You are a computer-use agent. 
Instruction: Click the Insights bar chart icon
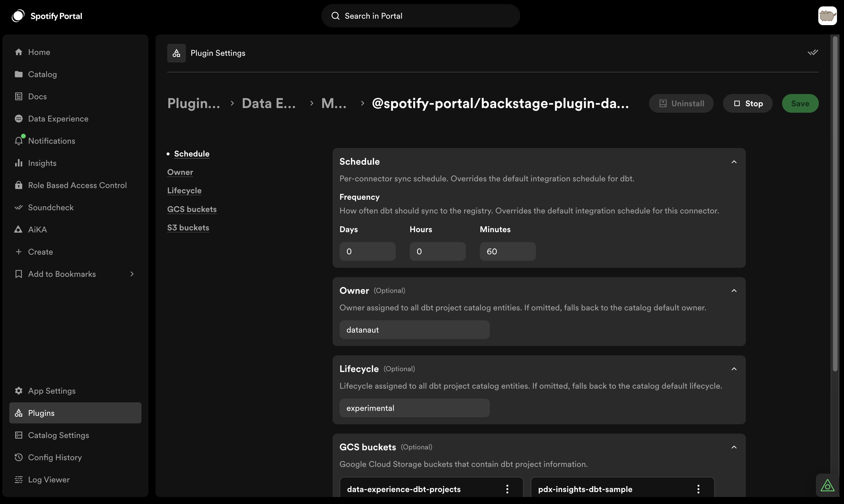point(19,163)
